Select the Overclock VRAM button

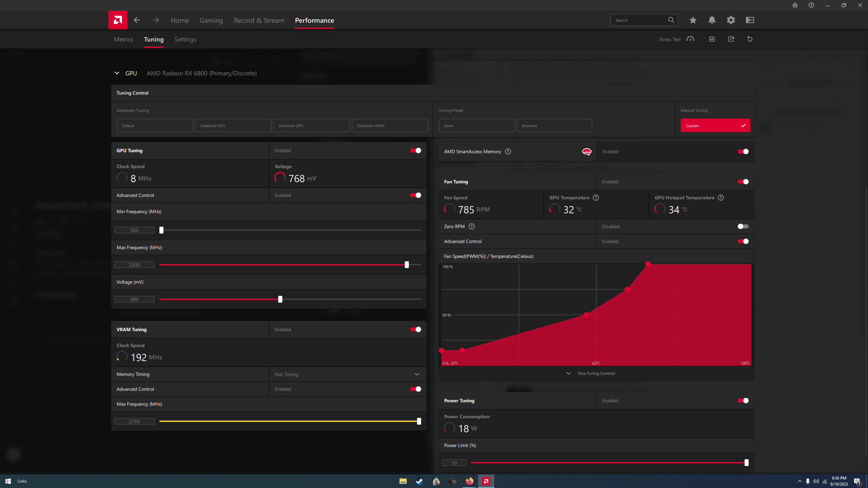click(390, 125)
